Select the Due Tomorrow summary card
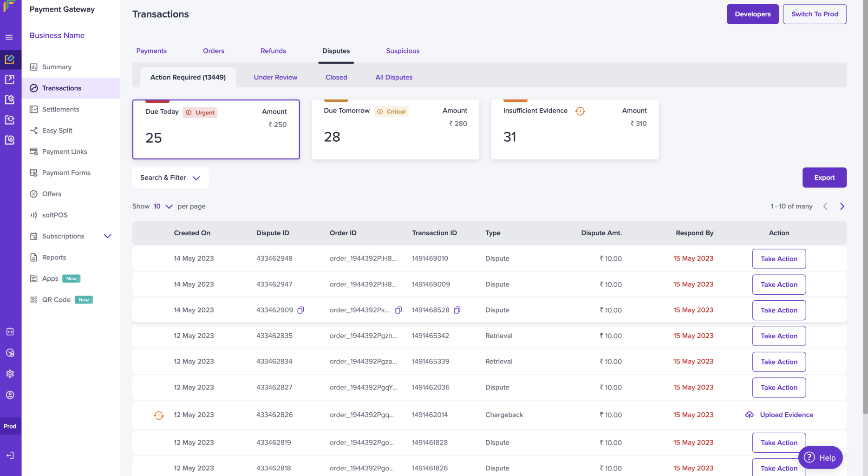868x476 pixels. click(x=396, y=129)
